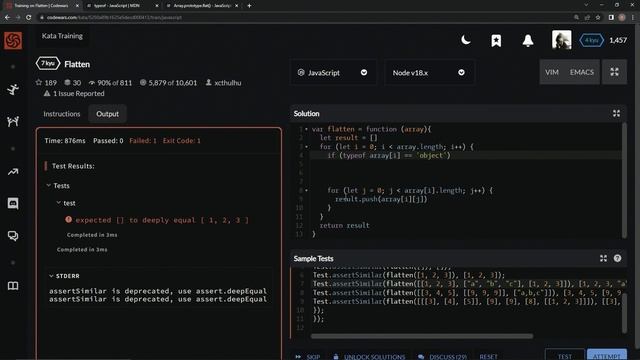Open Discuss (29)
Screen dimensions: 640x360
[443, 356]
